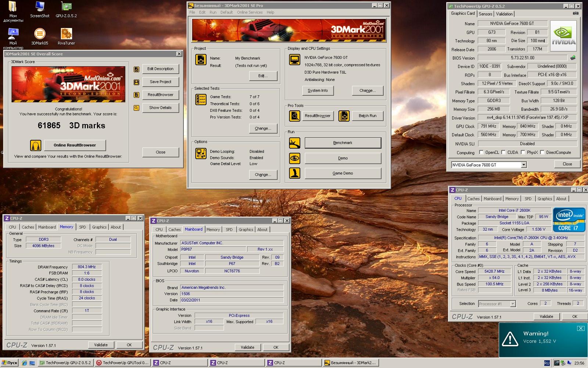Click the Selected Tests checklist icon
The width and height of the screenshot is (588, 368).
pos(201,99)
